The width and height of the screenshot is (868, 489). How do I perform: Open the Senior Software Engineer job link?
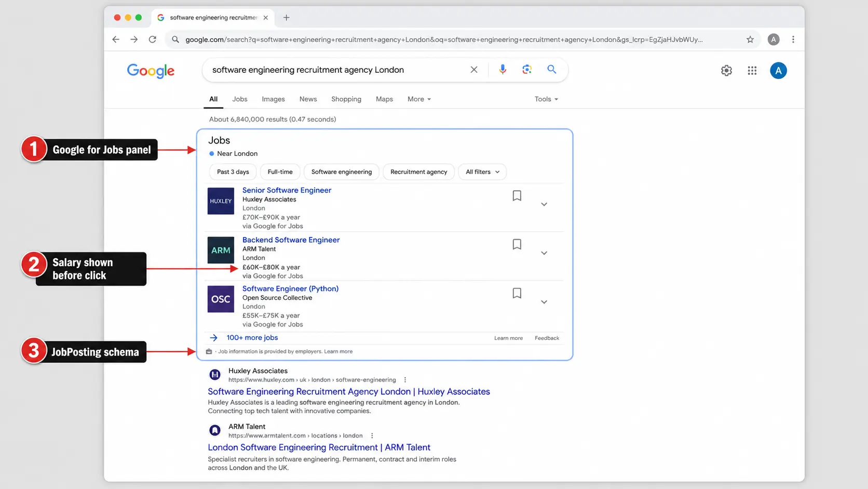pyautogui.click(x=287, y=190)
